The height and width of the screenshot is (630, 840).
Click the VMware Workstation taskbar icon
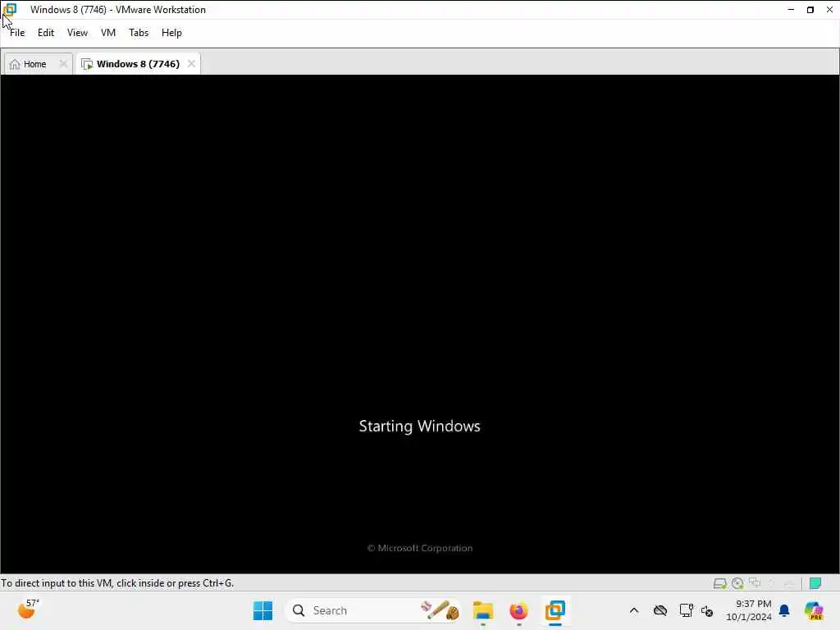555,610
